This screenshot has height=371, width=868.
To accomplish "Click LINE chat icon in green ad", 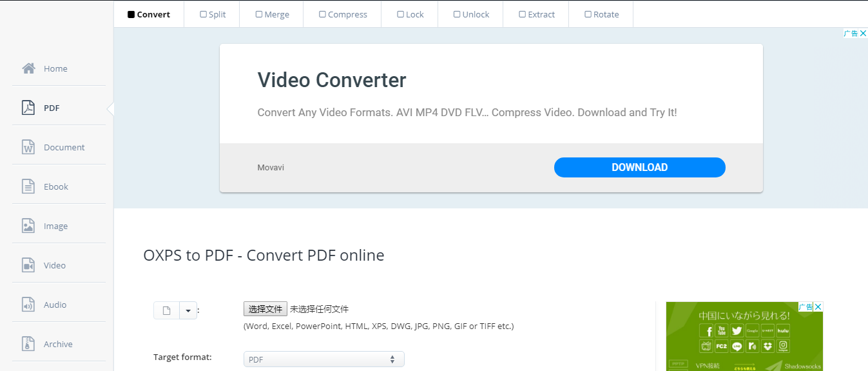I will click(x=737, y=346).
